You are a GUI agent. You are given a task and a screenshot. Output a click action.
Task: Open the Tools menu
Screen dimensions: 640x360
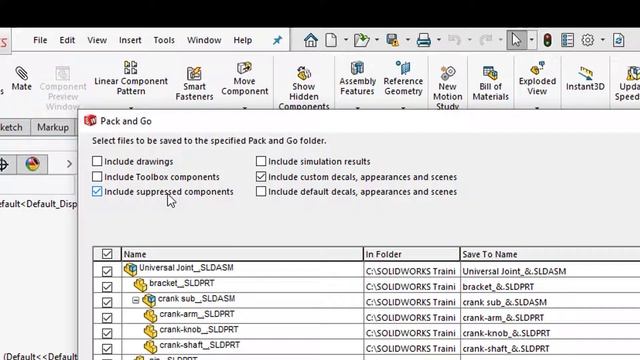pyautogui.click(x=164, y=40)
